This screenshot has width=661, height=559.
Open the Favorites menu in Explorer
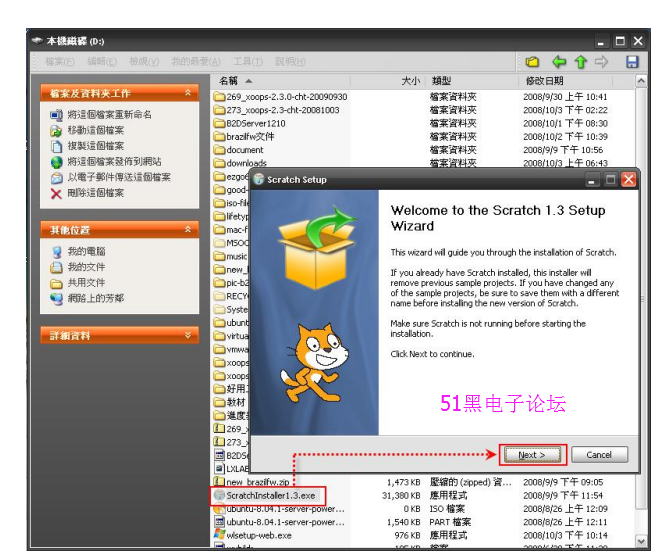click(x=196, y=62)
